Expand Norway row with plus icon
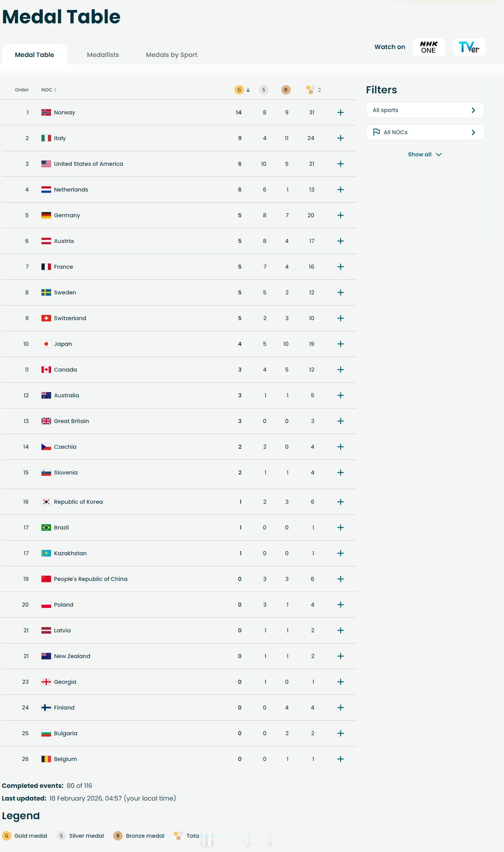504x852 pixels. (x=340, y=112)
